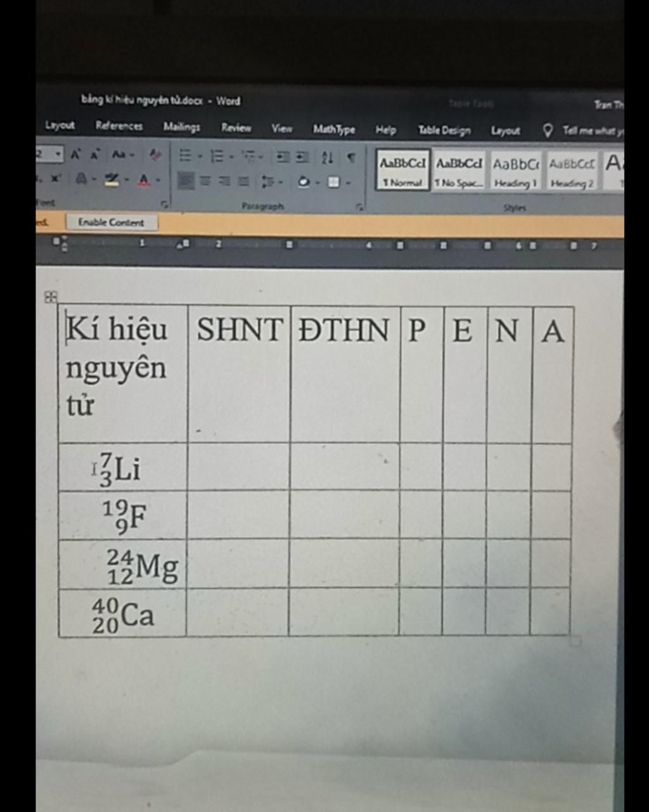Click the Li atom symbol cell
Image resolution: width=649 pixels, height=812 pixels.
tap(123, 467)
